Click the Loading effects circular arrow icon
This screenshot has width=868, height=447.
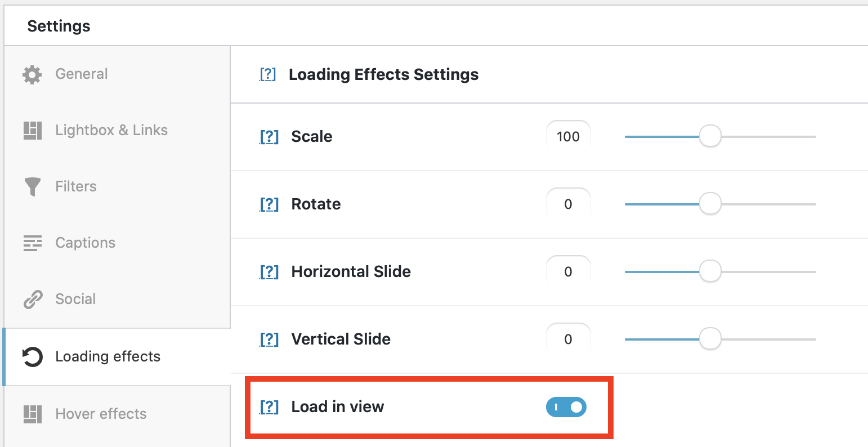pyautogui.click(x=32, y=356)
